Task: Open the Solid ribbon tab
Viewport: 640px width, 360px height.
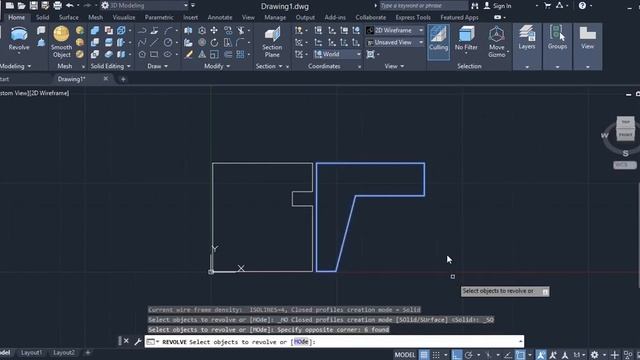Action: coord(42,18)
